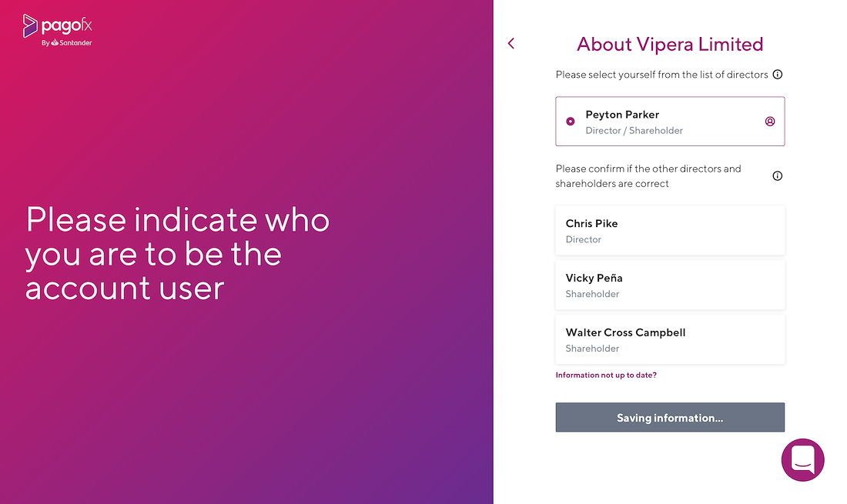The height and width of the screenshot is (504, 847).
Task: Select the Peyton Parker radio button
Action: coord(571,122)
